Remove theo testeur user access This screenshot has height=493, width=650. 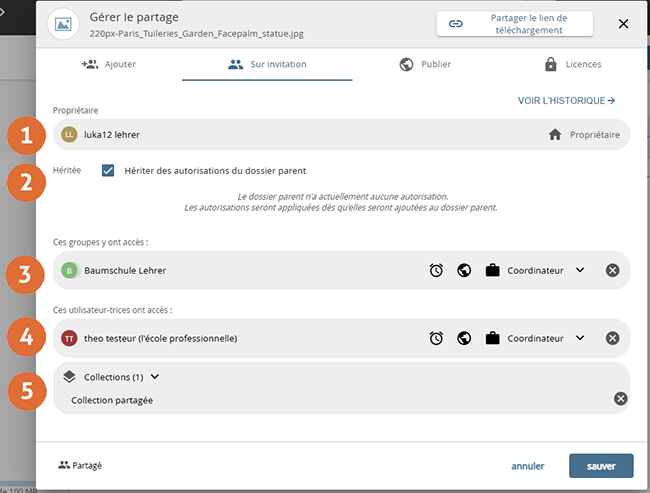coord(613,338)
